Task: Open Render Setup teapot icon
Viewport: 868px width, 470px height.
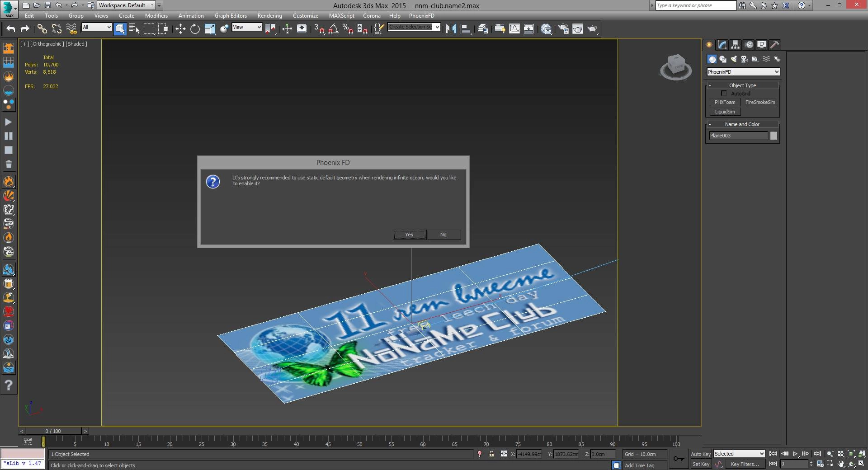Action: pos(563,29)
